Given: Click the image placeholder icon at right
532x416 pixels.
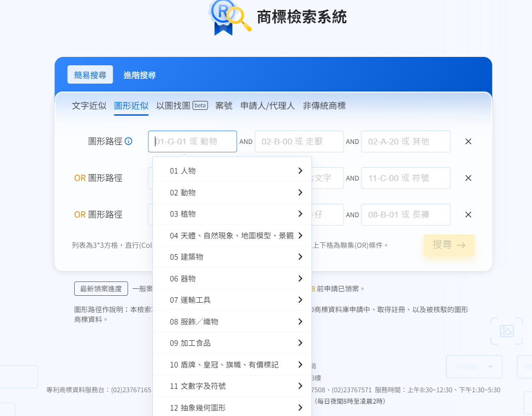Looking at the screenshot, I should pos(506,331).
